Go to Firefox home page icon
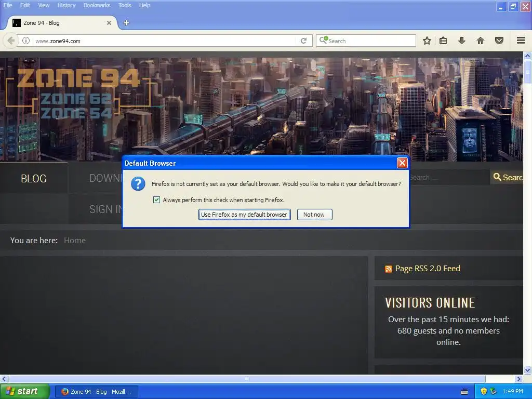 click(x=481, y=41)
